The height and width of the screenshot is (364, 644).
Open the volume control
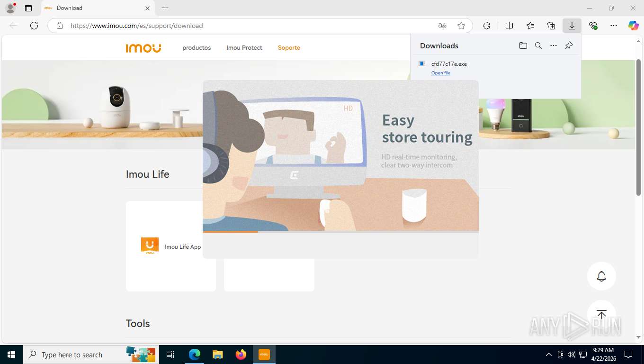click(x=572, y=355)
